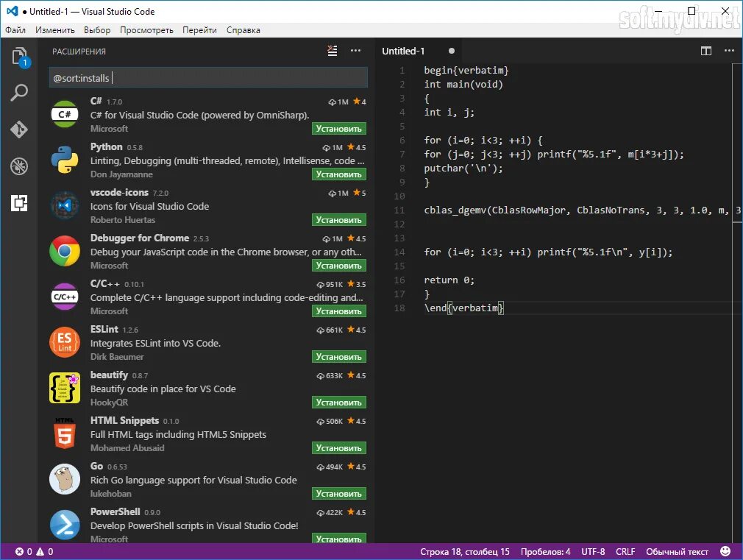Click the beautify extension logo
Image resolution: width=743 pixels, height=560 pixels.
(x=65, y=387)
